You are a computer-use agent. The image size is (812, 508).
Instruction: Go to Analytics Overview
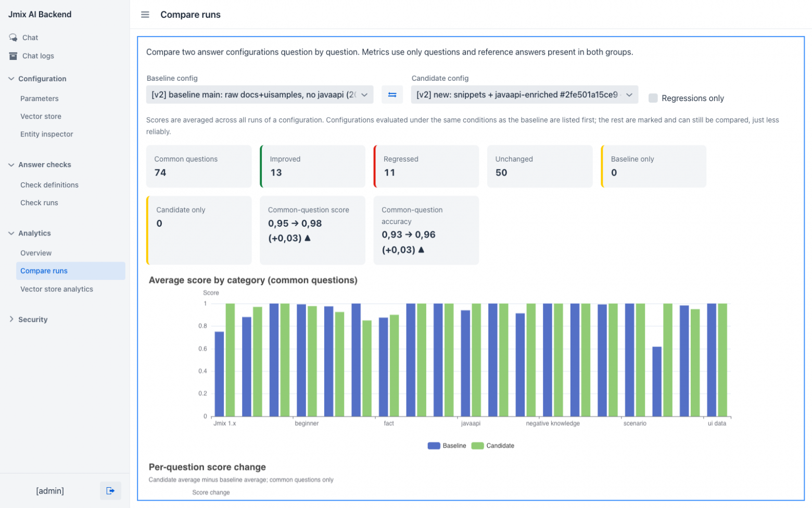tap(36, 253)
